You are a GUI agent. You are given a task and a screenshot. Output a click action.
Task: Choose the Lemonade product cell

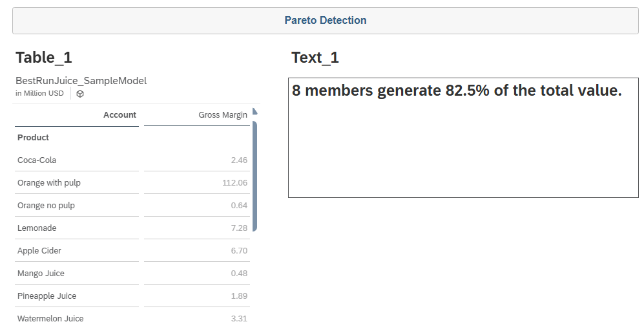click(37, 228)
